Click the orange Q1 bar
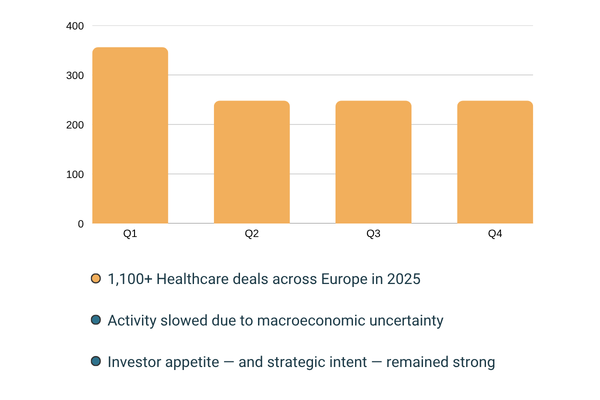 point(130,135)
